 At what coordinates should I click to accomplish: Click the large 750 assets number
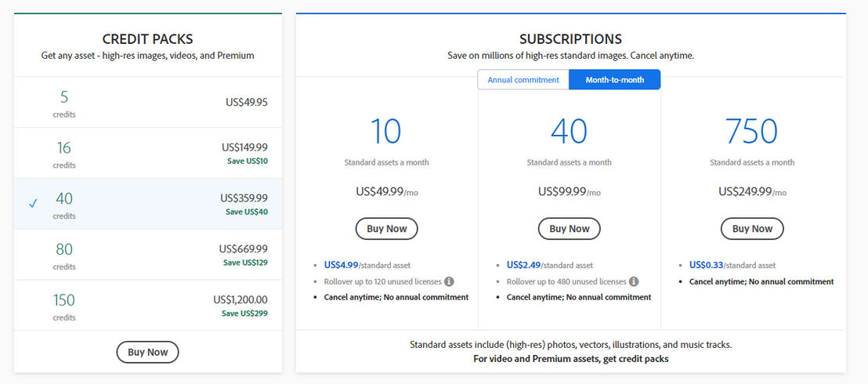tap(752, 132)
